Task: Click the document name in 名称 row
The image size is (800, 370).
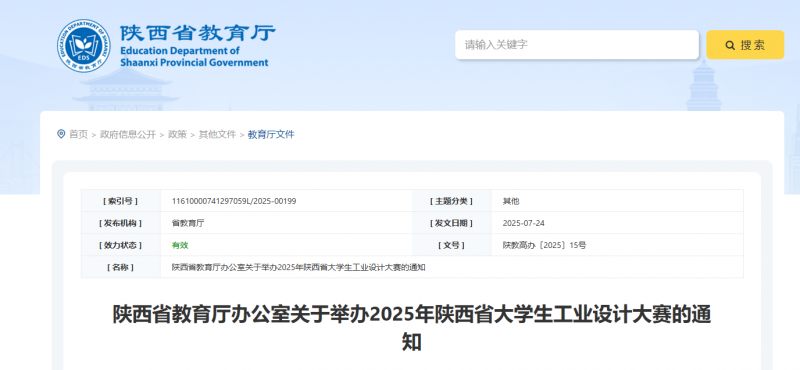Action: coord(299,267)
